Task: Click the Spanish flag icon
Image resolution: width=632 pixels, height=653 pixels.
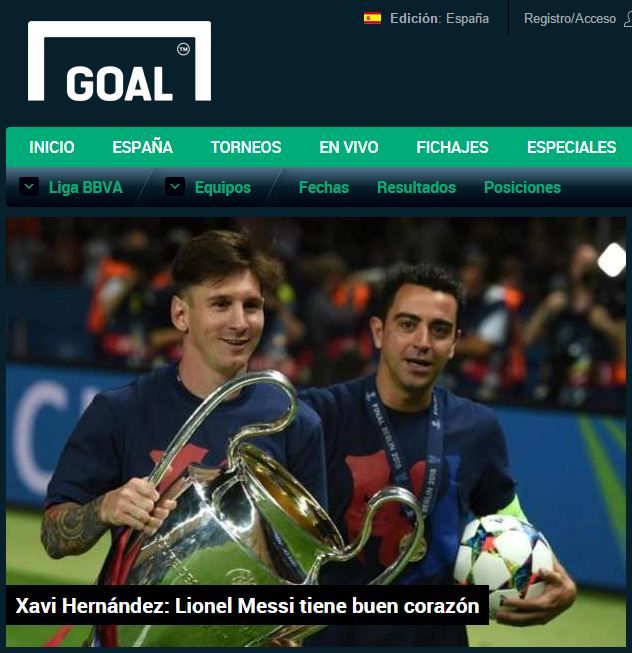Action: [372, 18]
